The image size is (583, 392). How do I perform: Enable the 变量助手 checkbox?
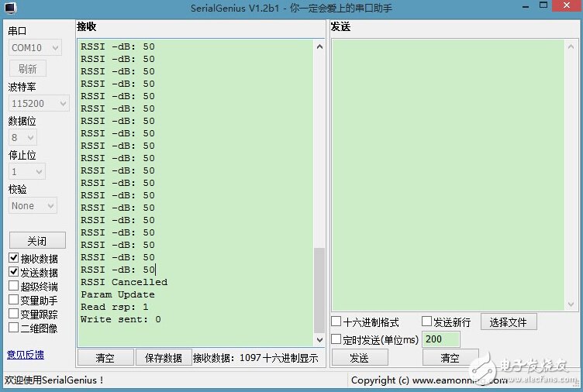point(13,300)
